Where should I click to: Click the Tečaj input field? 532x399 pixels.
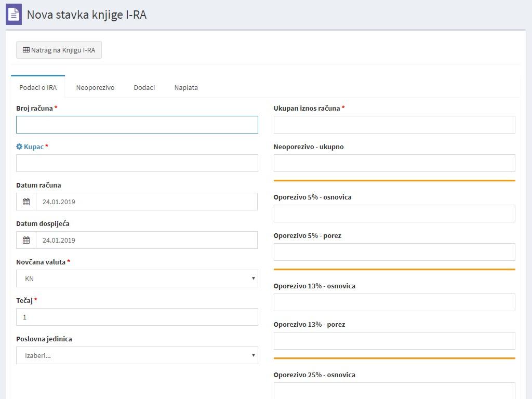tap(137, 317)
